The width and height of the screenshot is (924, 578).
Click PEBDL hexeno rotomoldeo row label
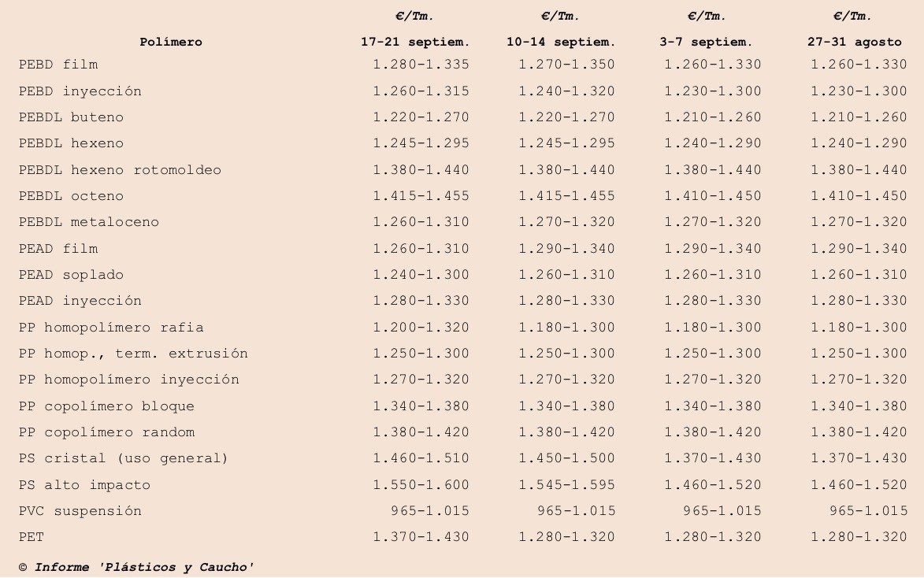[x=121, y=169]
